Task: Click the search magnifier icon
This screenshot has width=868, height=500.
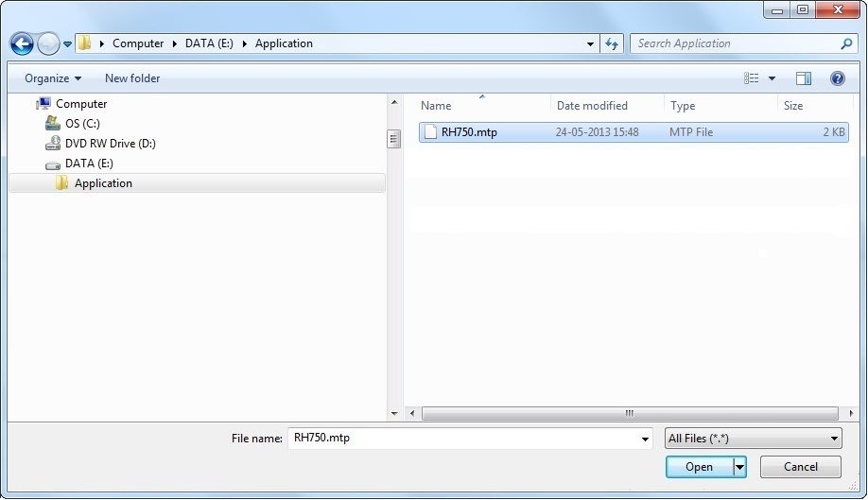Action: coord(846,43)
